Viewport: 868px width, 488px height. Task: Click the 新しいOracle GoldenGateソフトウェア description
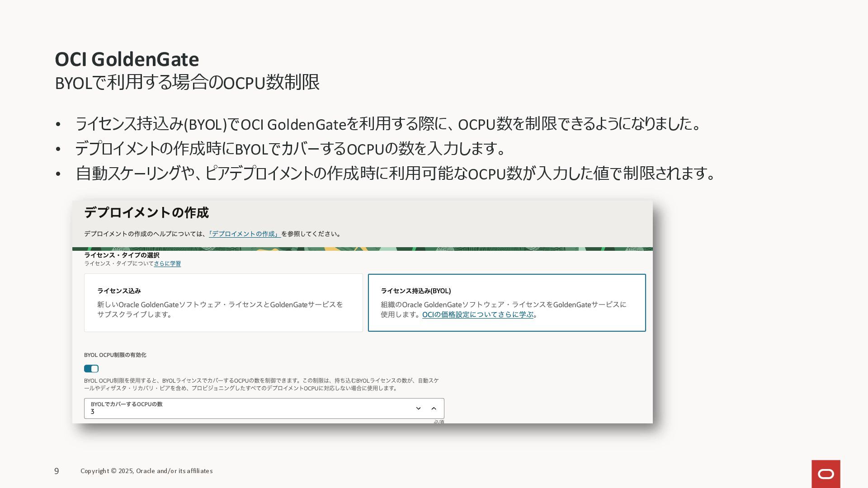coord(220,310)
